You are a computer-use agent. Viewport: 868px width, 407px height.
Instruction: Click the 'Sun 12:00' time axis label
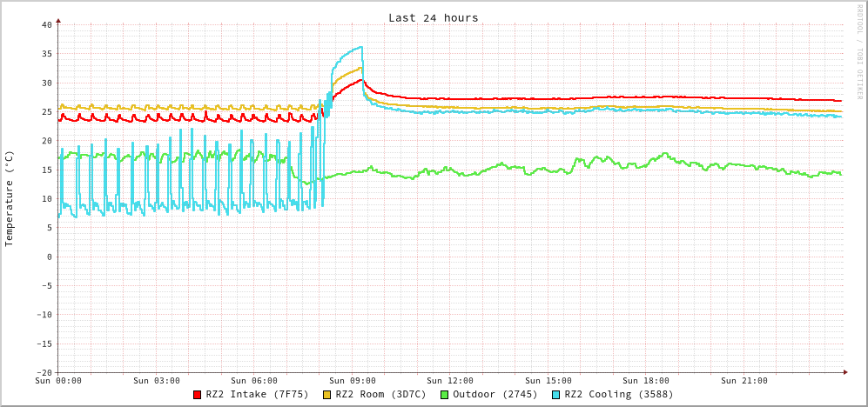450,381
